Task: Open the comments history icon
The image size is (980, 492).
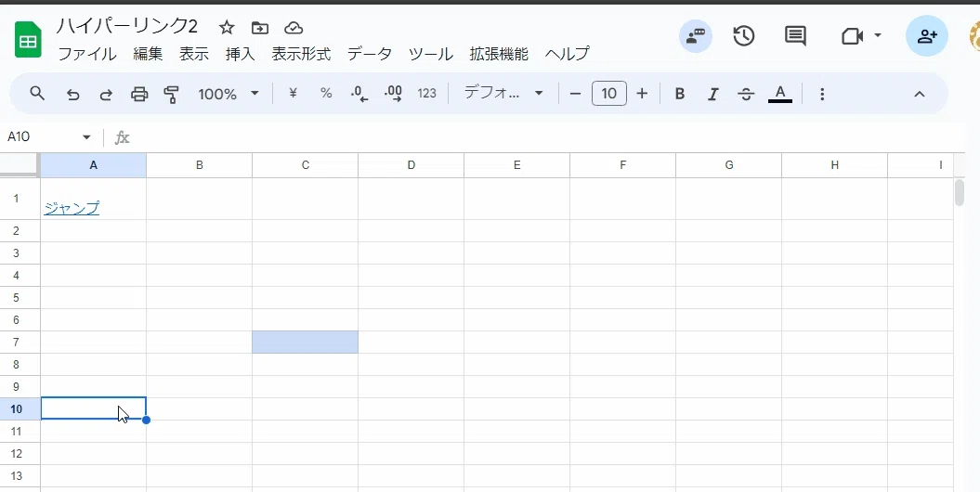Action: tap(795, 36)
